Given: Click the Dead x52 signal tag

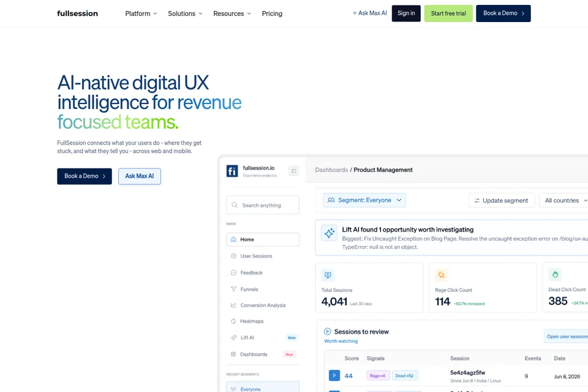Looking at the screenshot, I should pos(405,375).
